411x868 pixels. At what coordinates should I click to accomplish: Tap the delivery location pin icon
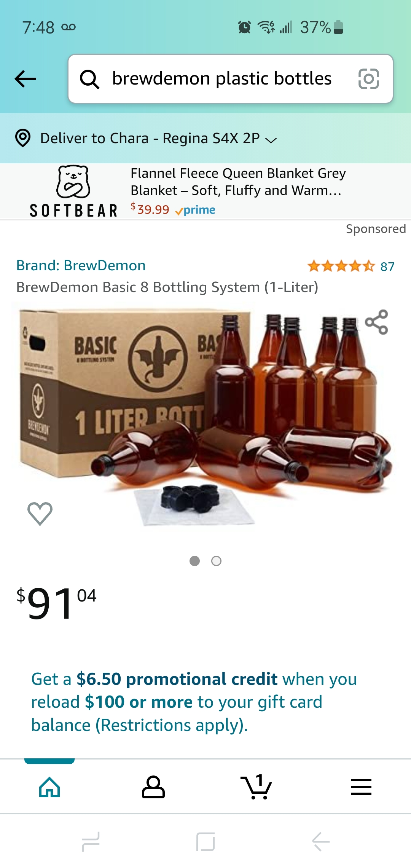click(x=23, y=138)
